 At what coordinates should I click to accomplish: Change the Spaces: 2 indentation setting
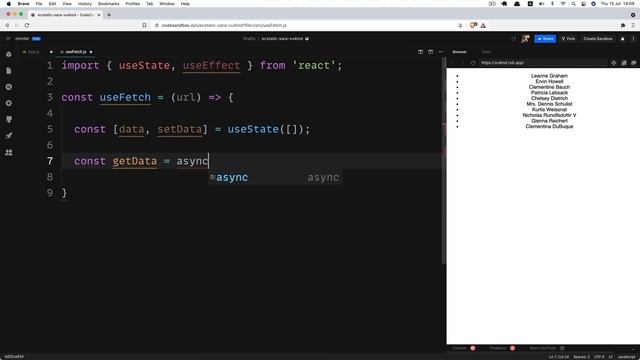coord(581,357)
